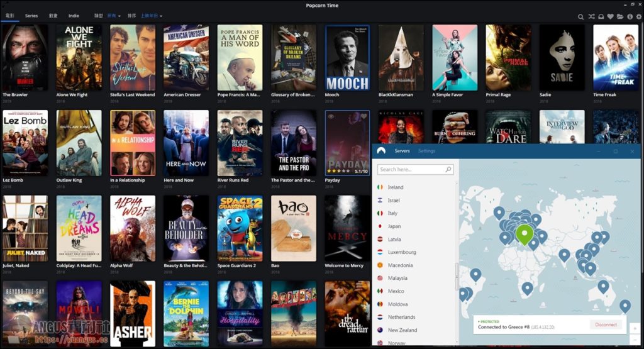This screenshot has width=644, height=349.
Task: Expand the genre filter dropdown
Action: point(114,16)
